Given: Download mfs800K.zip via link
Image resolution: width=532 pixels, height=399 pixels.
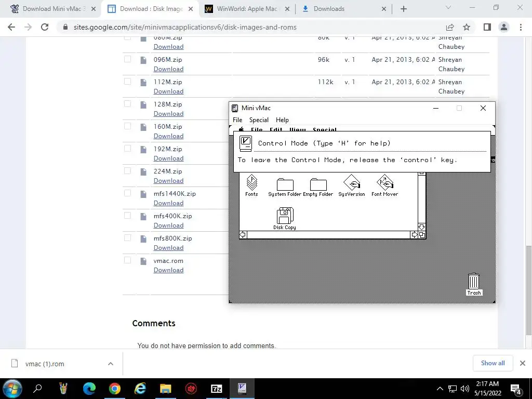Looking at the screenshot, I should tap(169, 248).
